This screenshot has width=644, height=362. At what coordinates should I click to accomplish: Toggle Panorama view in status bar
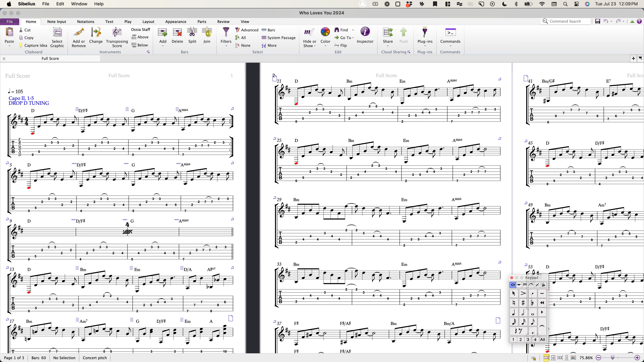(x=574, y=358)
